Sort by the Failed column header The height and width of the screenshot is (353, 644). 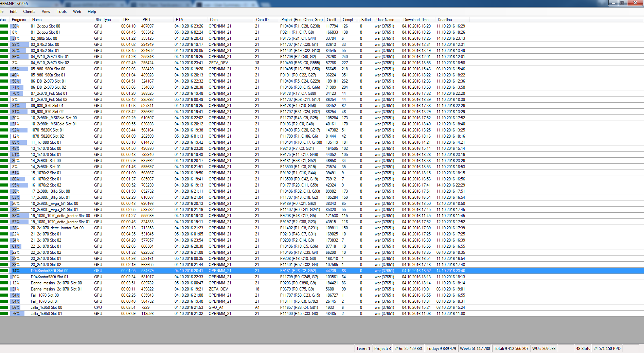(366, 20)
